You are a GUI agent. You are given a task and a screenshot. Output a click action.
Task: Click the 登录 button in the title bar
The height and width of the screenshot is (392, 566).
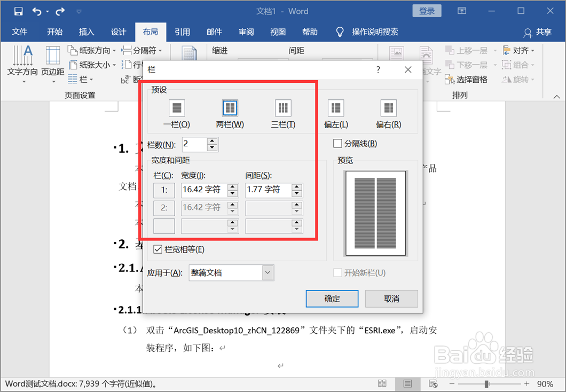click(x=427, y=11)
